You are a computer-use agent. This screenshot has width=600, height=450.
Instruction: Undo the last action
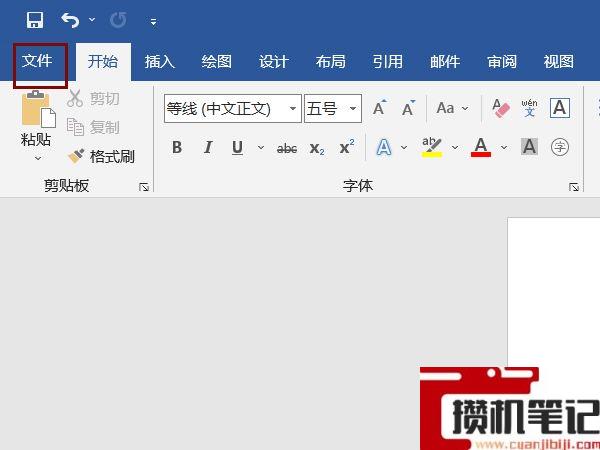(70, 20)
